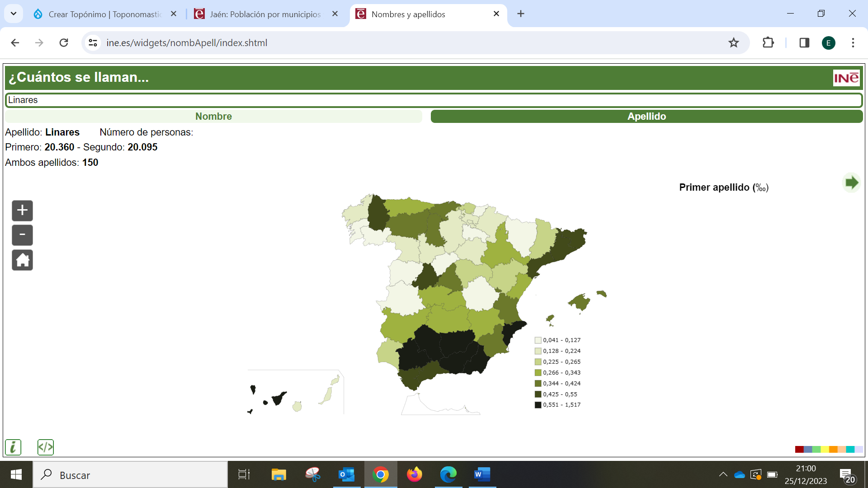Open the browser tab list chevron
The height and width of the screenshot is (488, 868).
point(13,14)
